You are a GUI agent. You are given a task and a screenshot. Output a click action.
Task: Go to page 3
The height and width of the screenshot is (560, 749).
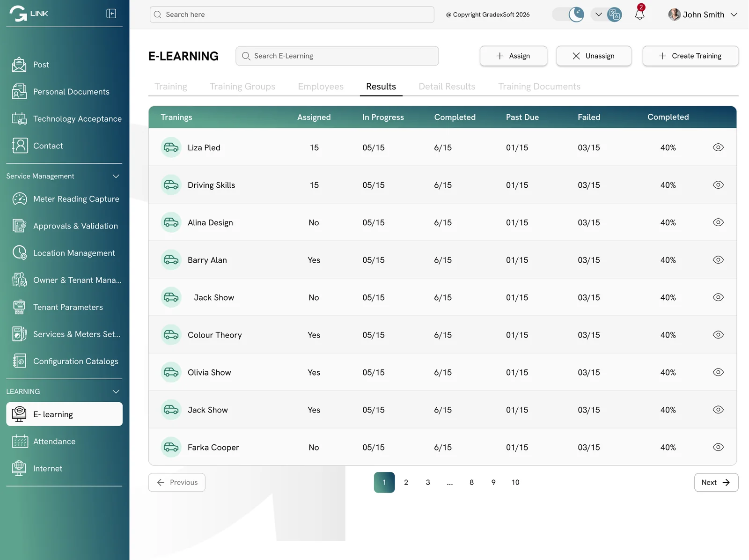pos(428,482)
